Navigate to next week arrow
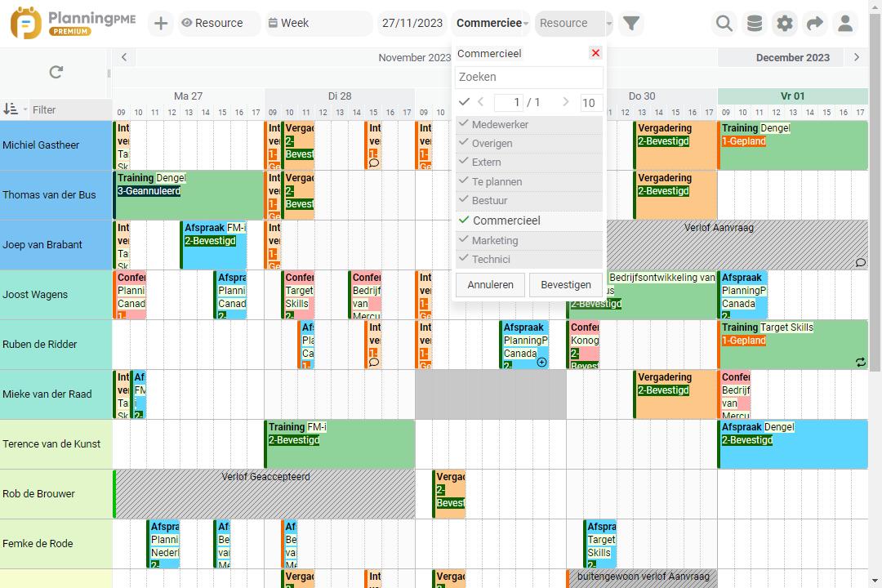Viewport: 882px width, 588px height. point(857,57)
